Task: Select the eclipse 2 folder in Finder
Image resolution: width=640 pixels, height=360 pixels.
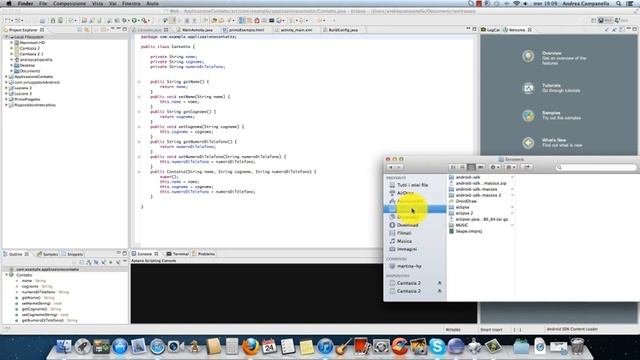Action: 464,213
